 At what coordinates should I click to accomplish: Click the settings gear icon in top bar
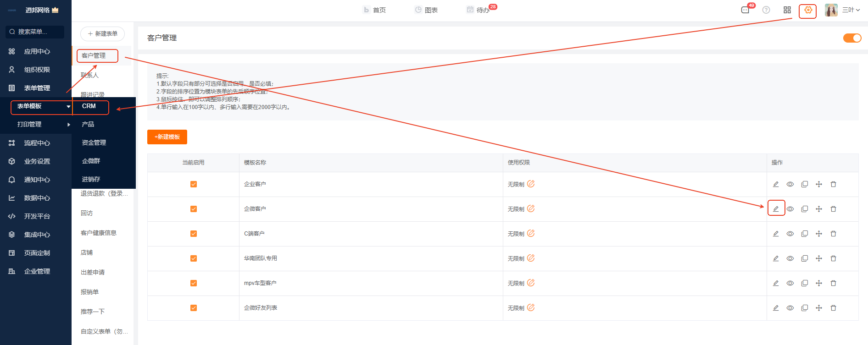coord(808,10)
